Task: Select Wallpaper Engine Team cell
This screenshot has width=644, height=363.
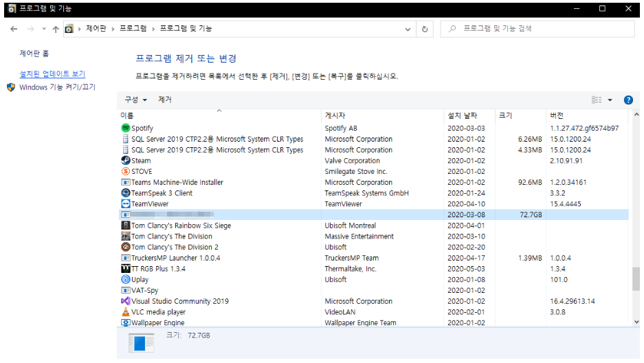Action: pos(360,322)
